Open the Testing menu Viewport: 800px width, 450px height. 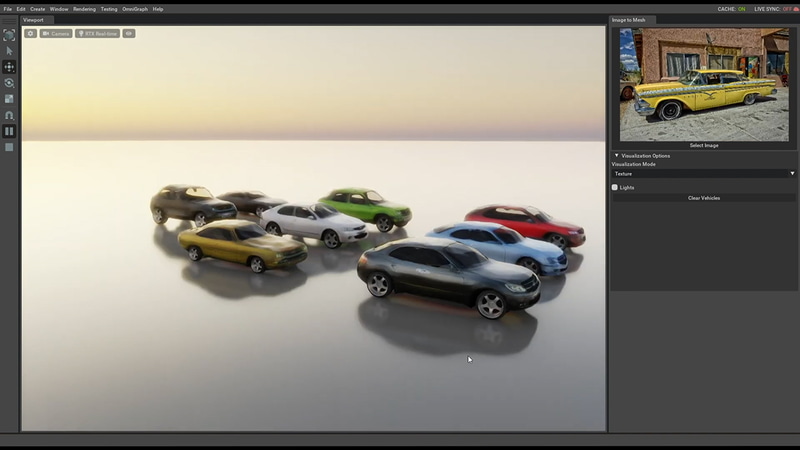point(109,9)
